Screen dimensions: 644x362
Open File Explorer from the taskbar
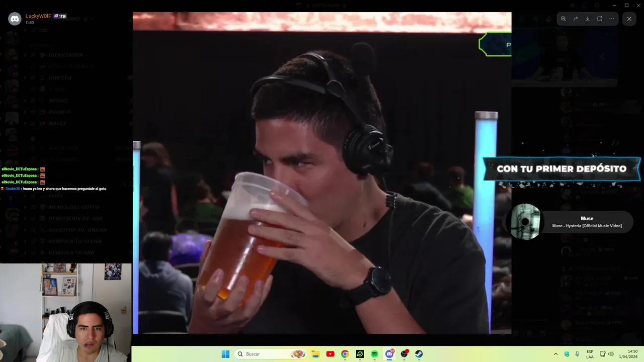[315, 354]
